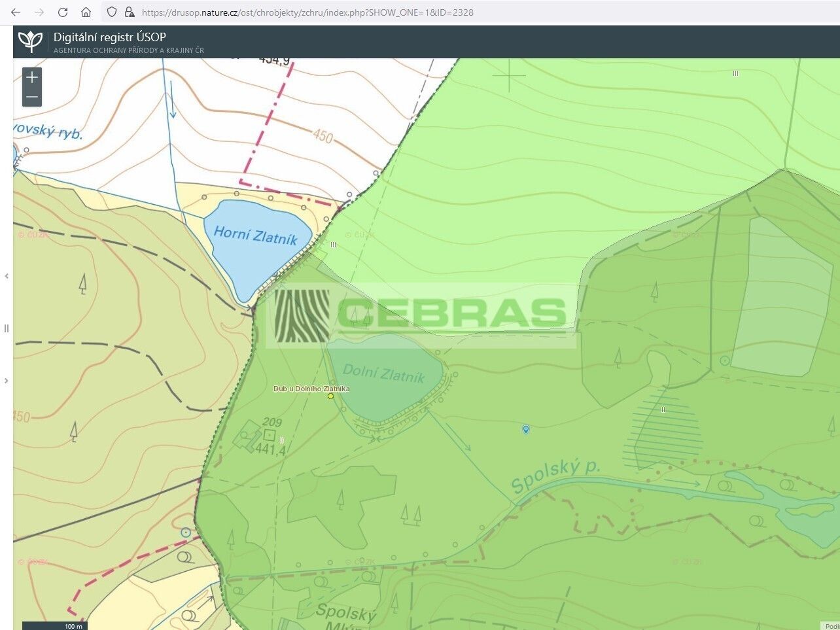The width and height of the screenshot is (840, 630).
Task: Open the browser home page
Action: tap(86, 12)
